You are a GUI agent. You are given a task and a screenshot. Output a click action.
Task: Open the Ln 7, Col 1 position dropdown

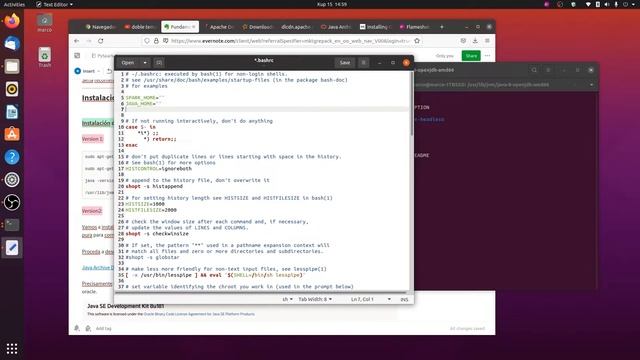(370, 299)
